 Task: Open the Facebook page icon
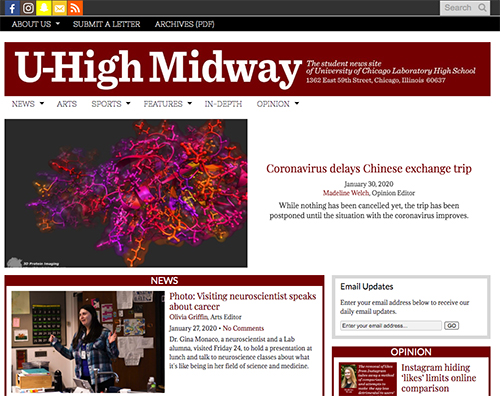(x=12, y=8)
